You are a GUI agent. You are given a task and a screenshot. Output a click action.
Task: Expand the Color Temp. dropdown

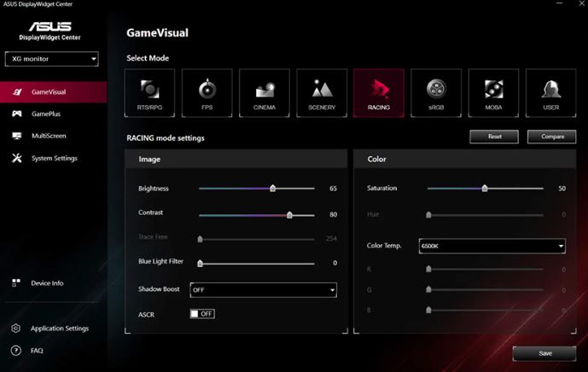(492, 246)
